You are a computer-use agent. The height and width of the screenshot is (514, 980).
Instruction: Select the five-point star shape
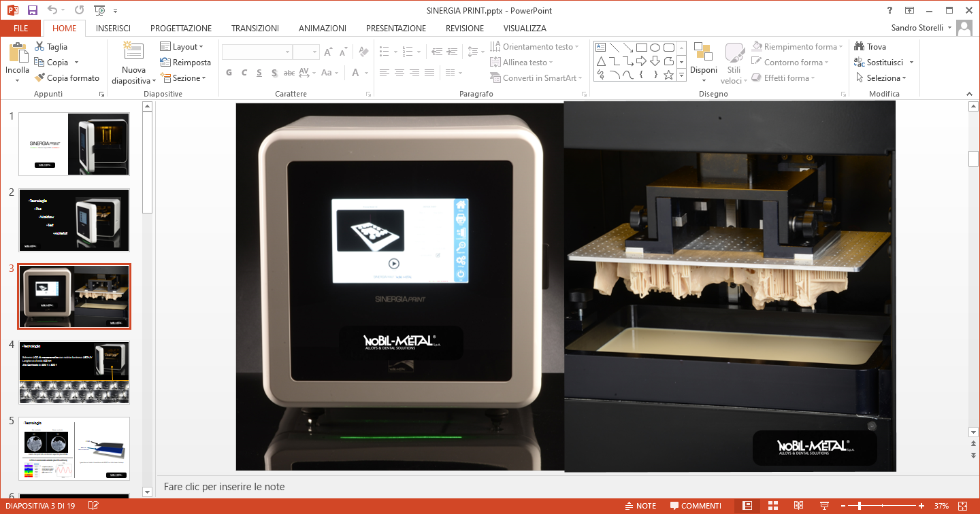click(x=668, y=75)
